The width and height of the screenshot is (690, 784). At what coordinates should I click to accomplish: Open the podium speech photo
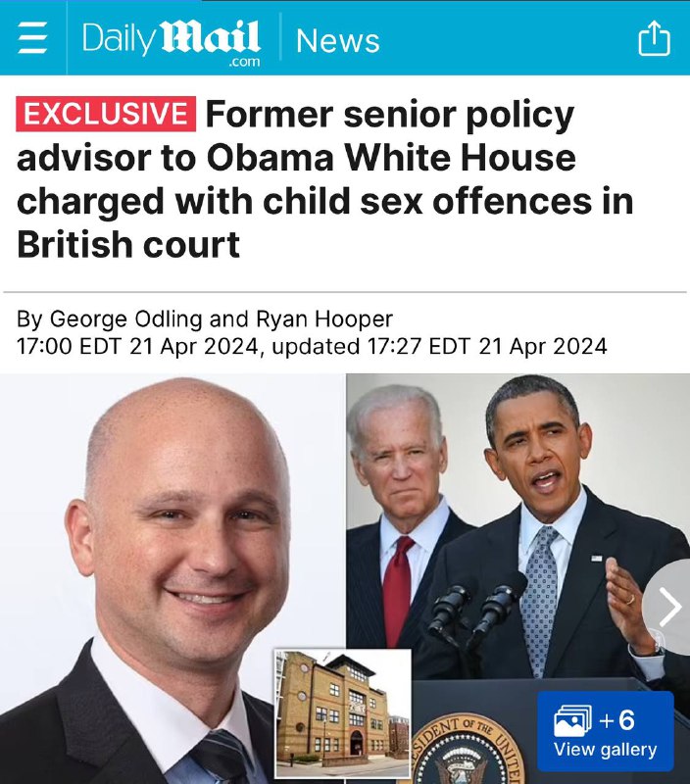point(518,578)
